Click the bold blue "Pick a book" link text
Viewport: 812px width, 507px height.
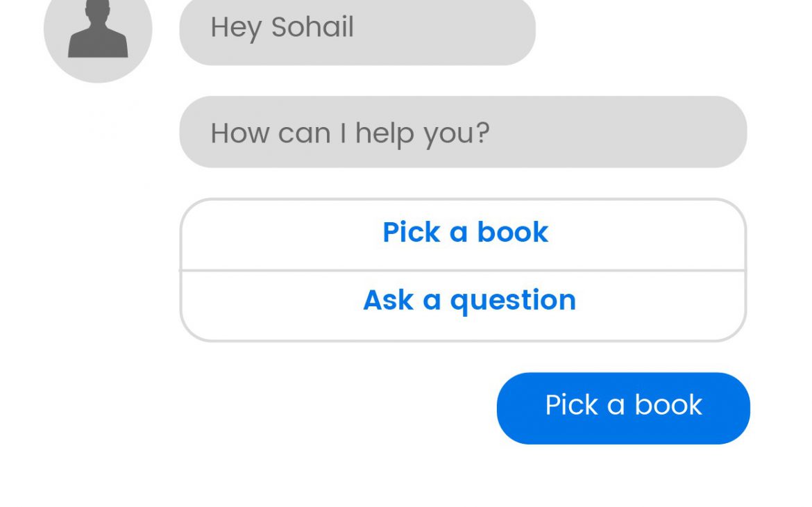click(465, 232)
